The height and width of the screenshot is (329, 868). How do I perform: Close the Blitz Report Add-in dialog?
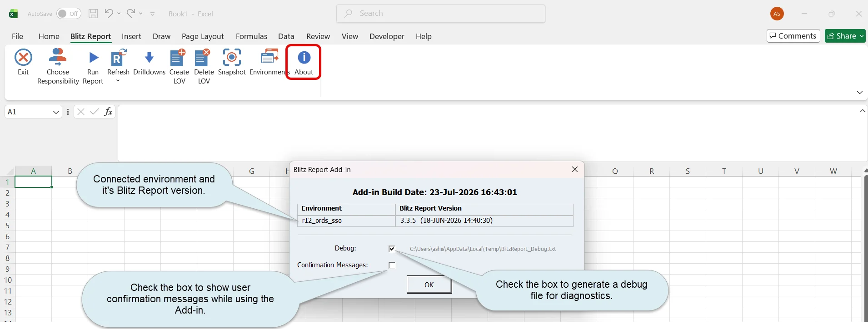[x=575, y=169]
